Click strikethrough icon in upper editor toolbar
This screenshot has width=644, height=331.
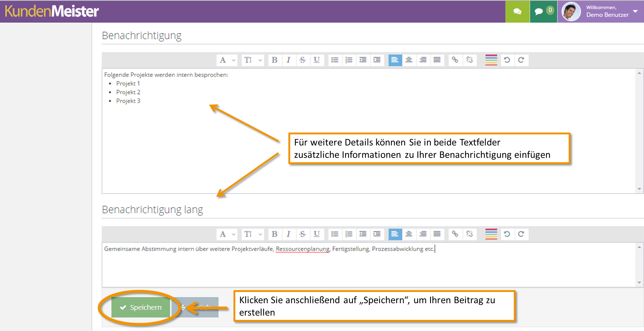click(x=303, y=60)
